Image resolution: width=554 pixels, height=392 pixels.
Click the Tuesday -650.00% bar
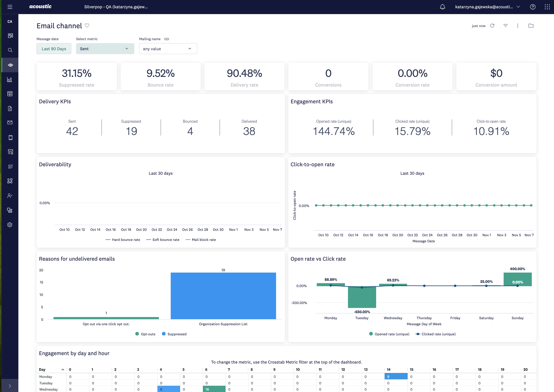tap(362, 297)
